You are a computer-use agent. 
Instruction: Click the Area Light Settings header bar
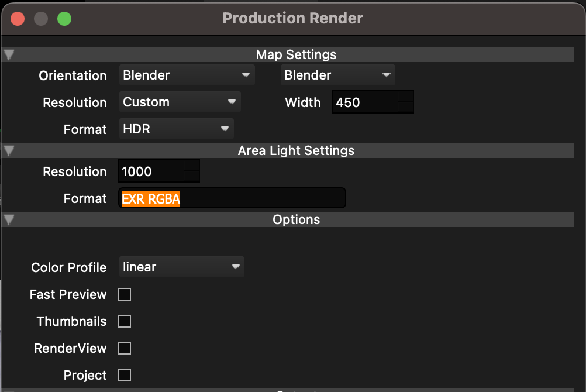click(296, 151)
